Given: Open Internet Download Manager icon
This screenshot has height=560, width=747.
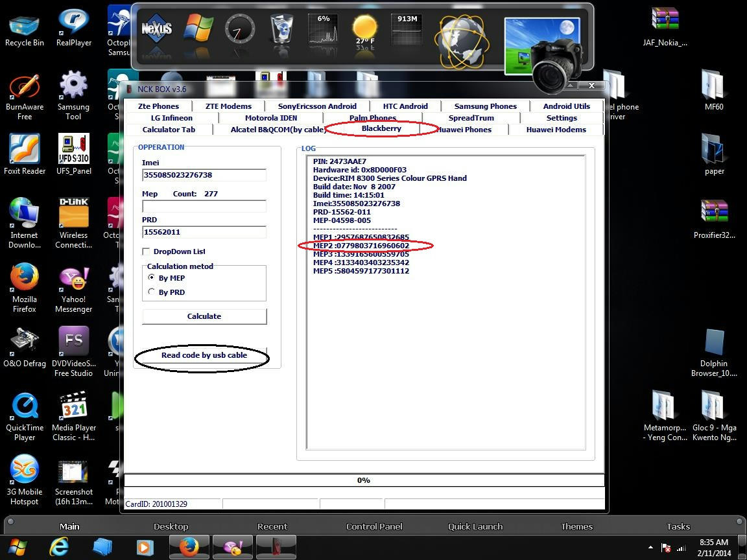Looking at the screenshot, I should point(24,223).
